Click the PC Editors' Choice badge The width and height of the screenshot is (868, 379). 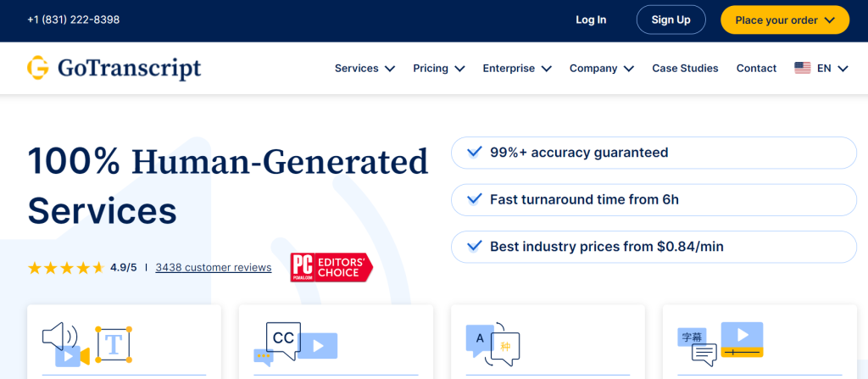pyautogui.click(x=331, y=267)
